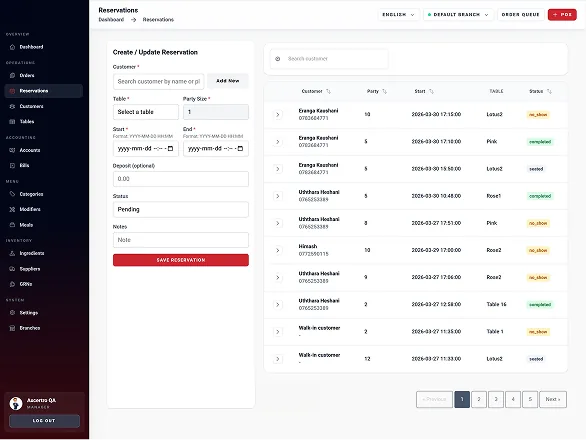Click the Dashboard home icon in sidebar
Viewport: 586px width, 440px height.
click(x=12, y=47)
